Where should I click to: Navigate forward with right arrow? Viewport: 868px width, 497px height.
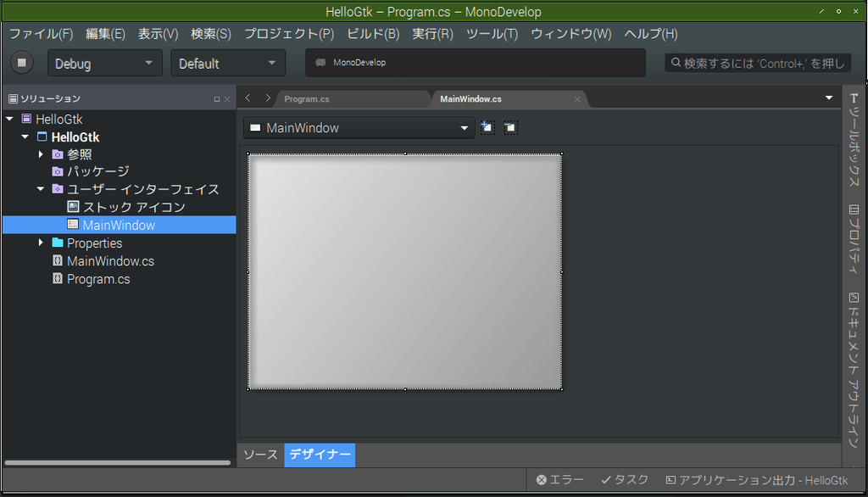pyautogui.click(x=268, y=98)
